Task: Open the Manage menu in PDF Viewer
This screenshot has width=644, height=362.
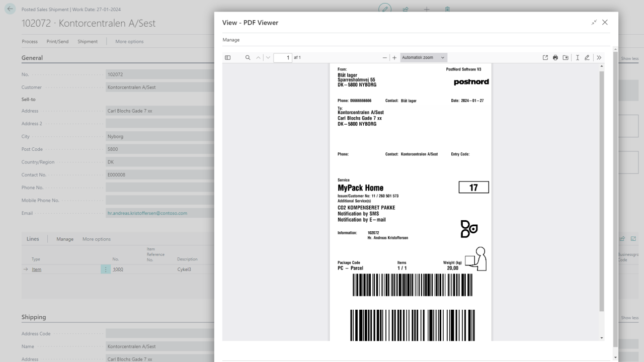Action: coord(231,40)
